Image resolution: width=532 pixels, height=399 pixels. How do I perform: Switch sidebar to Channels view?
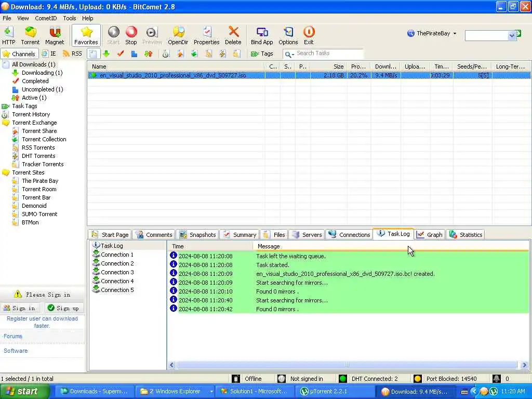19,54
